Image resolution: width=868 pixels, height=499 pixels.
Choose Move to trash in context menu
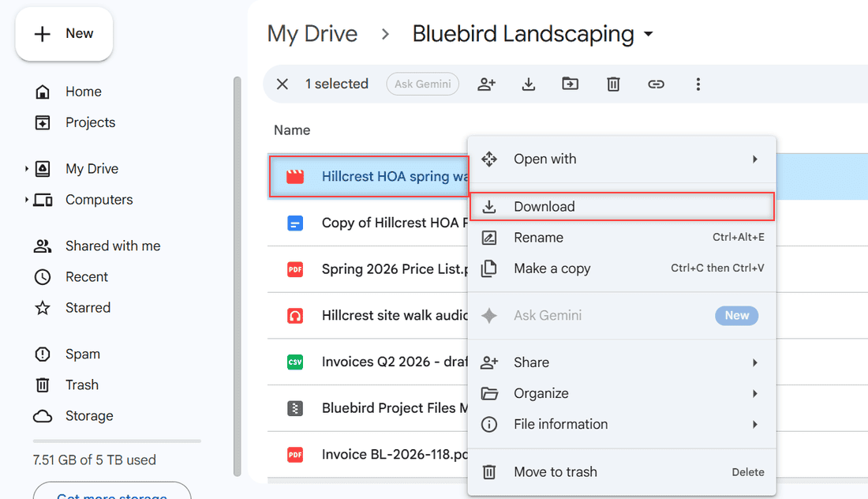(x=622, y=472)
